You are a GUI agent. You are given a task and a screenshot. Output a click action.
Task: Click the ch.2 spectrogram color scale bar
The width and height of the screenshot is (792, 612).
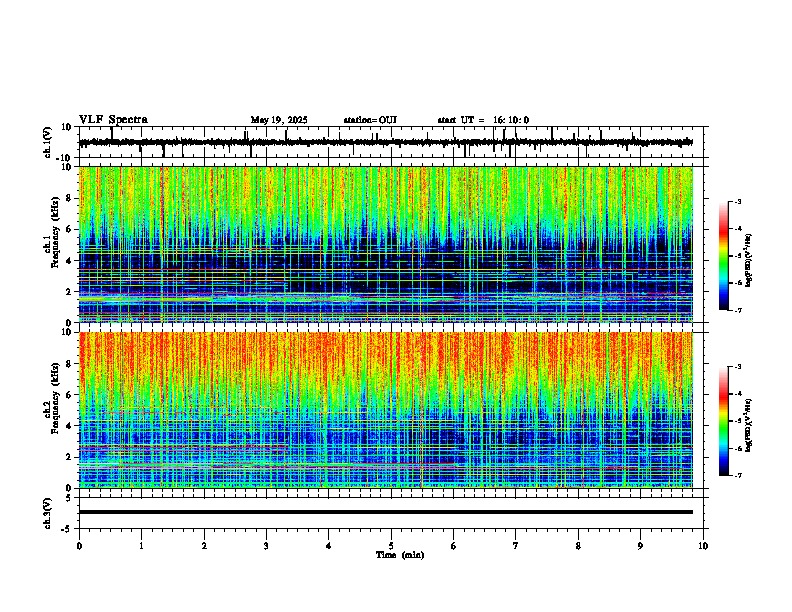click(724, 421)
